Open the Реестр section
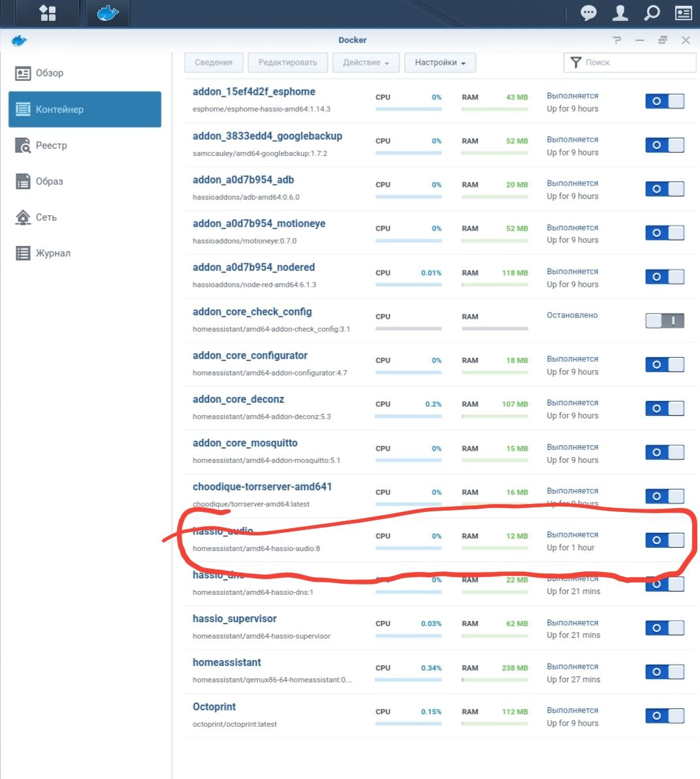 pyautogui.click(x=85, y=145)
